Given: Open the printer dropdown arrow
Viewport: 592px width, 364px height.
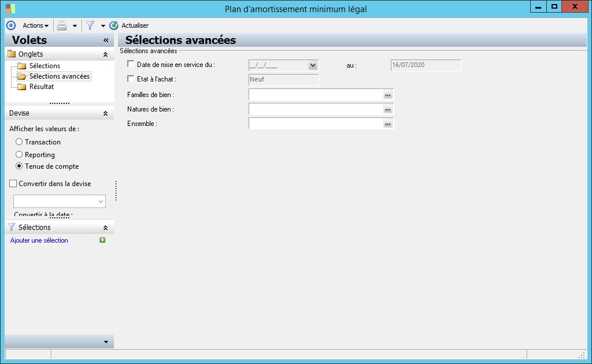Looking at the screenshot, I should 75,25.
